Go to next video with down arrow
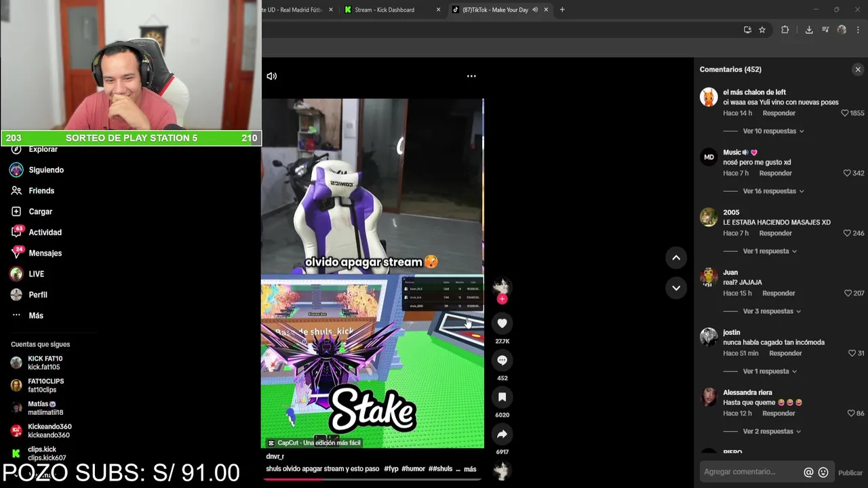The height and width of the screenshot is (488, 868). pyautogui.click(x=676, y=287)
